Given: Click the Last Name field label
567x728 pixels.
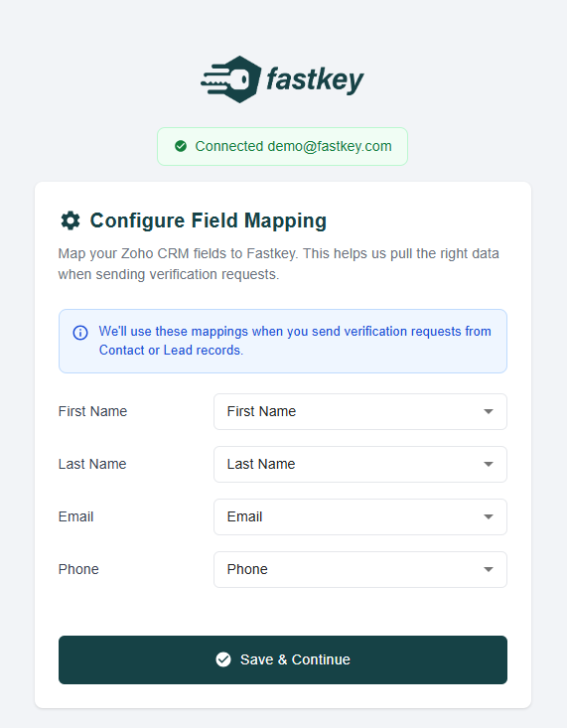Looking at the screenshot, I should coord(92,464).
